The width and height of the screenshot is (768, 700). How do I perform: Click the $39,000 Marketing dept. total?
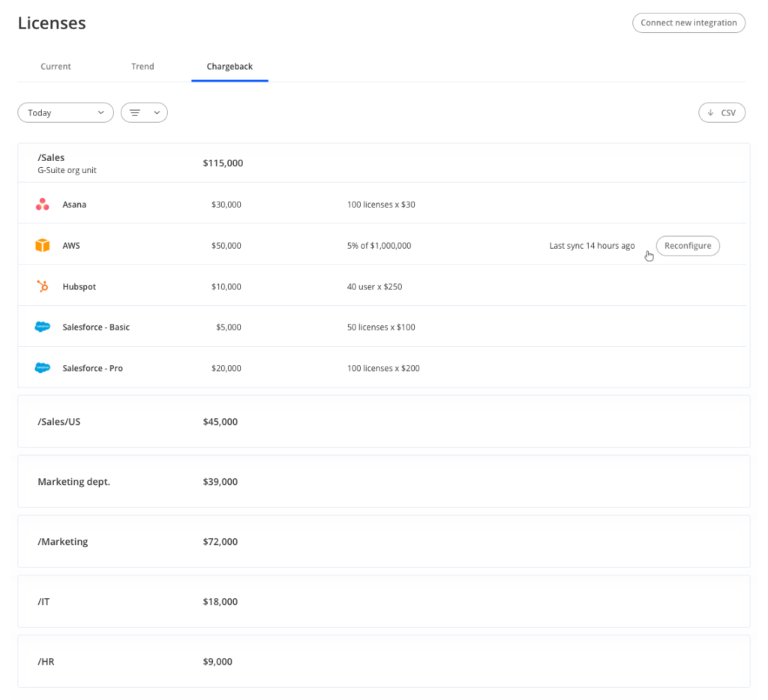(220, 482)
